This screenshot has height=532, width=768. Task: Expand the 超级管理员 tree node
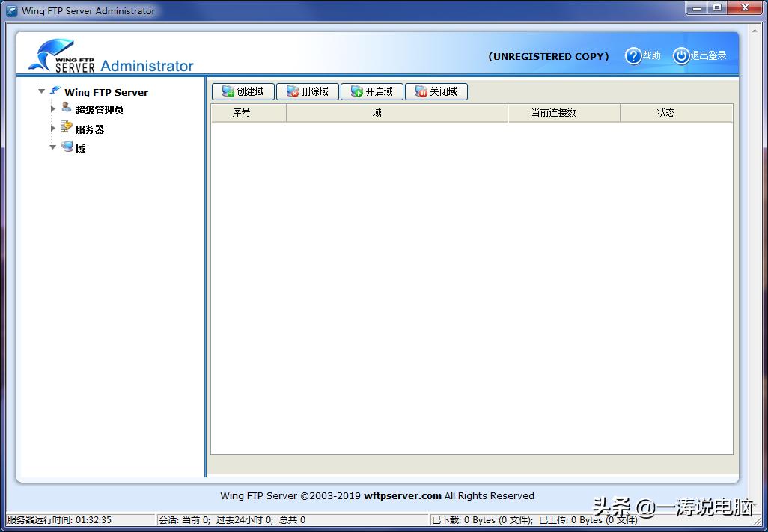coord(53,108)
